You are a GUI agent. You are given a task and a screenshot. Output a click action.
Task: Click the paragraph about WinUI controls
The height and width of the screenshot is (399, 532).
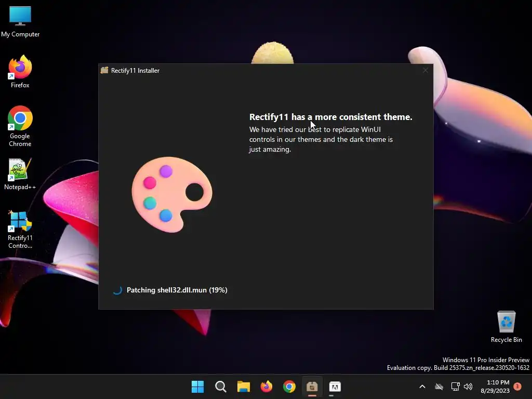[321, 139]
